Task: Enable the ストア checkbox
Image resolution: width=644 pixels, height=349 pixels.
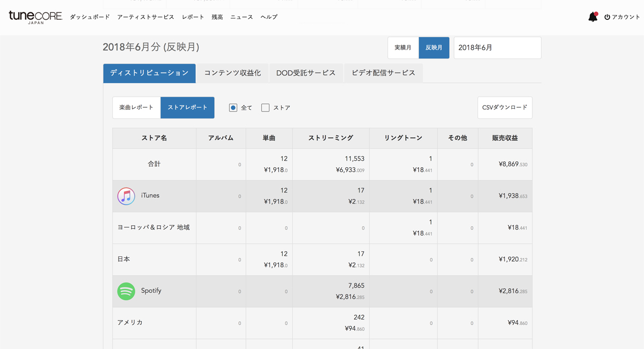Action: click(x=265, y=108)
